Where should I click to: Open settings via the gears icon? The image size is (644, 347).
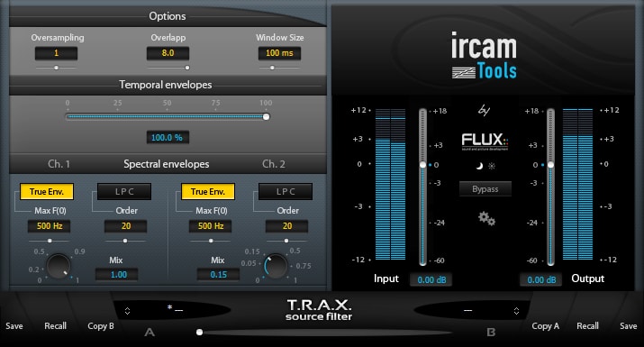[486, 218]
